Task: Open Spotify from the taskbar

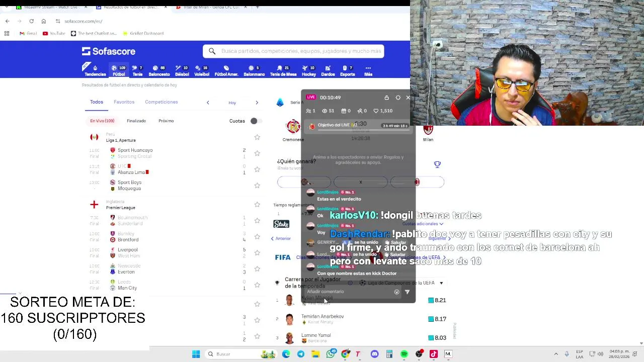Action: tap(404, 354)
